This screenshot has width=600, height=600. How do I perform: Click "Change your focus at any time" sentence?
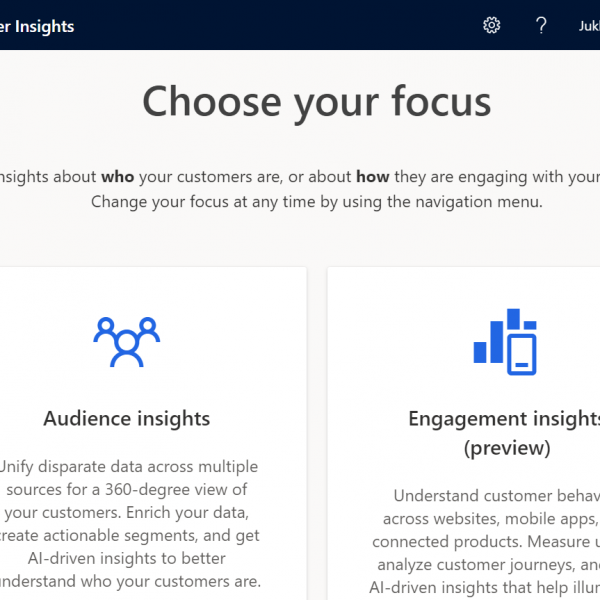[316, 202]
